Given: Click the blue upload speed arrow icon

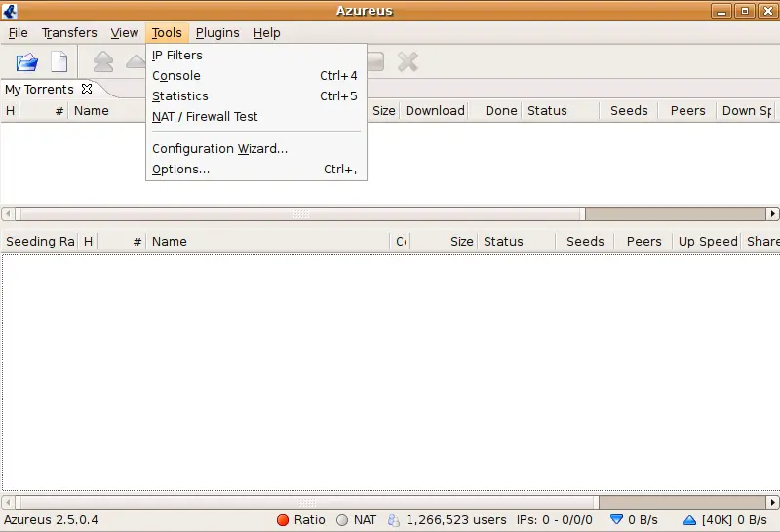Looking at the screenshot, I should pos(689,520).
